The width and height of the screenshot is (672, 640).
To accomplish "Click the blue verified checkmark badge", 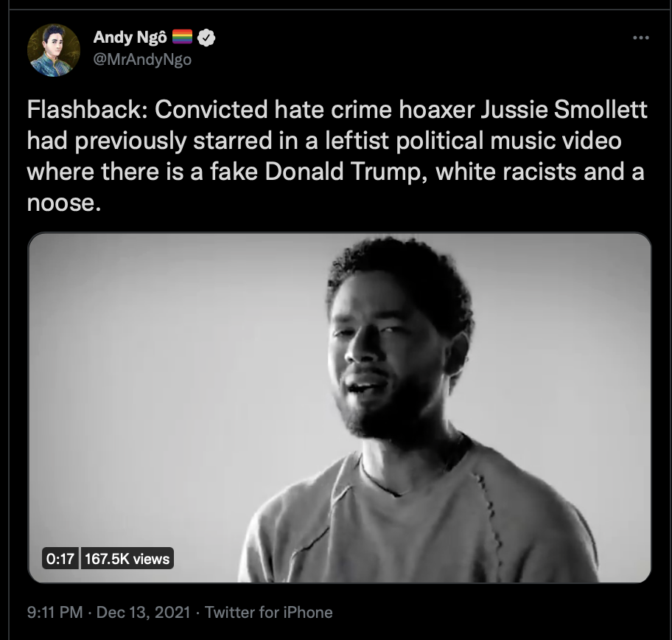I will [206, 38].
